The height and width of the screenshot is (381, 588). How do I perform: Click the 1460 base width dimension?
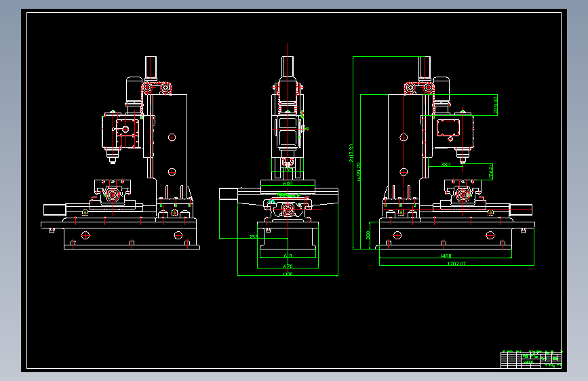[446, 256]
